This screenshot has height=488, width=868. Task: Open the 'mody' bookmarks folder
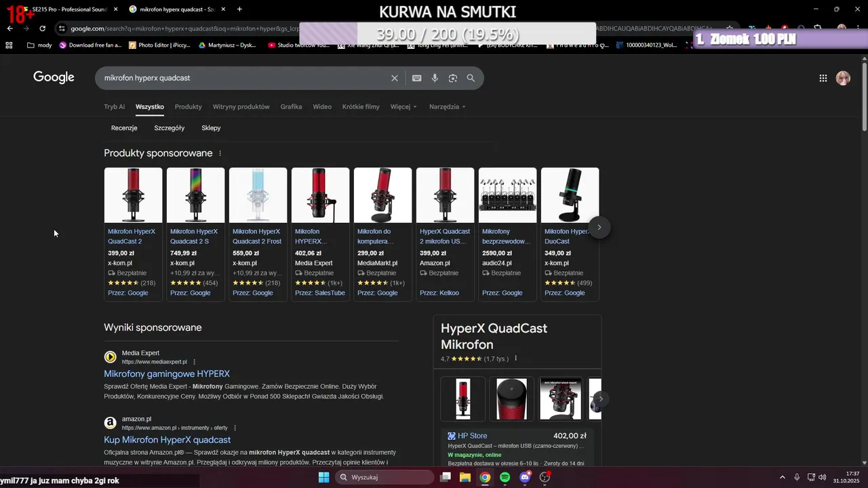click(x=39, y=45)
